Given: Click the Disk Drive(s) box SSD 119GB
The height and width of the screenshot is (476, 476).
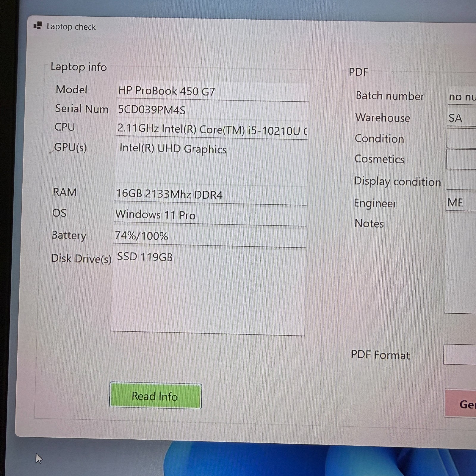Looking at the screenshot, I should tap(208, 292).
